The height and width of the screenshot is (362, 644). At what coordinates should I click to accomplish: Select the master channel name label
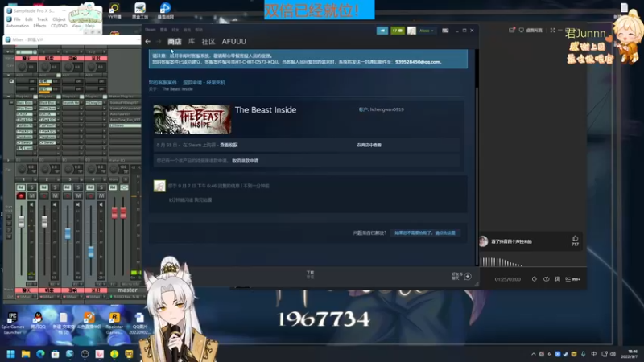click(x=127, y=290)
